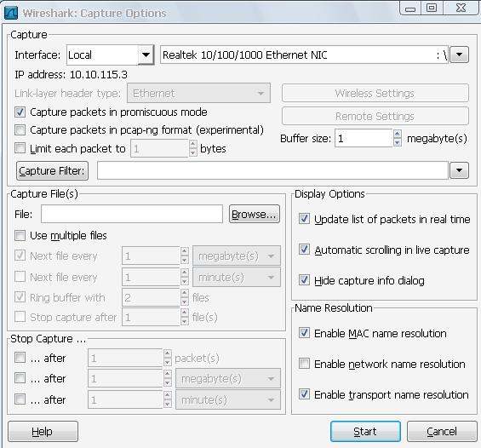Click Stop capture after packet(s) stepper

tap(167, 358)
